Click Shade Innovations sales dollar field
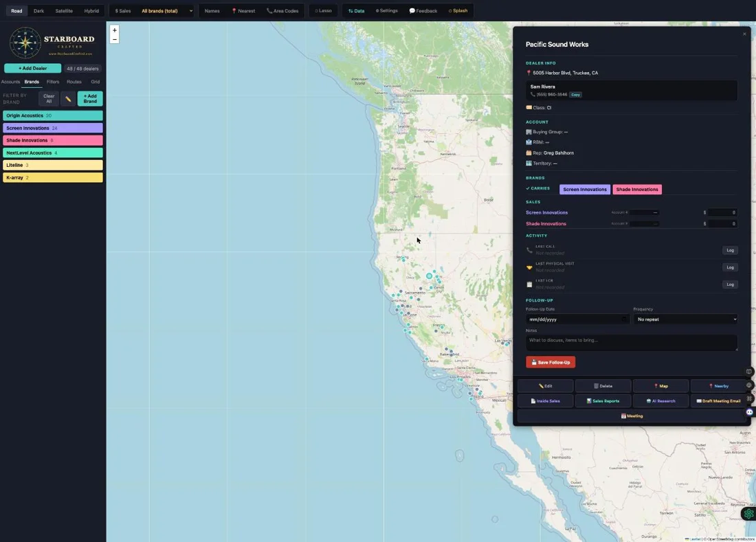This screenshot has width=756, height=542. [722, 223]
